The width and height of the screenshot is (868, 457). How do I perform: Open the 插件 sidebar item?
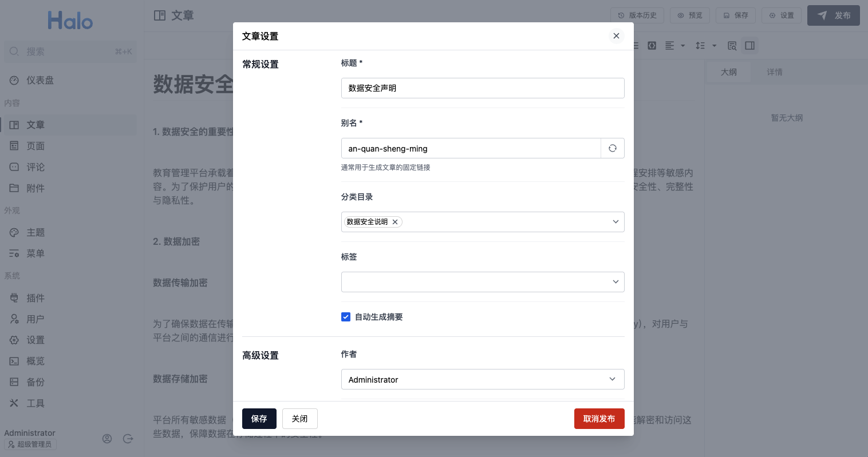[35, 298]
